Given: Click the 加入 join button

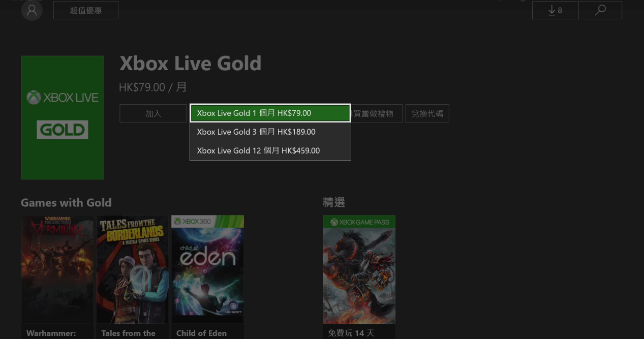Looking at the screenshot, I should (x=153, y=113).
